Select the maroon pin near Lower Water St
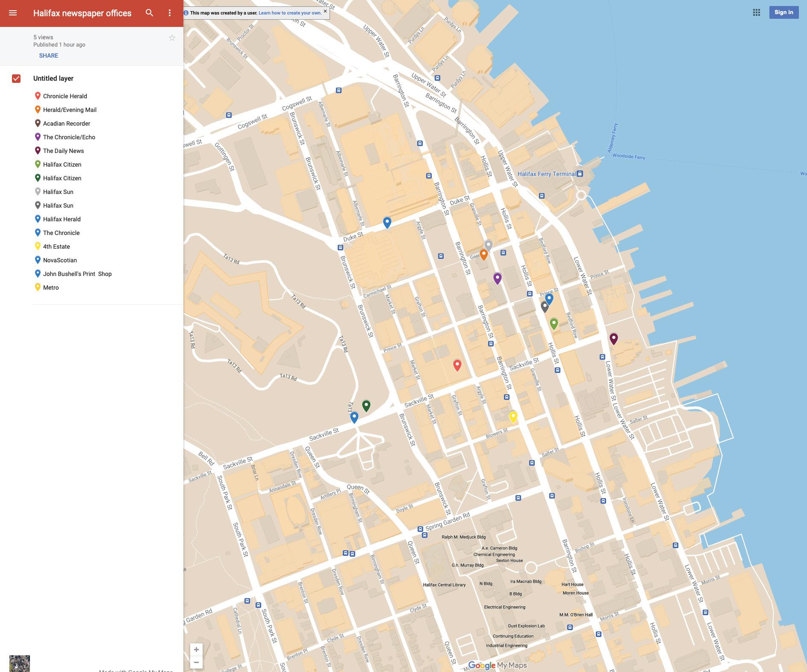 pos(614,339)
